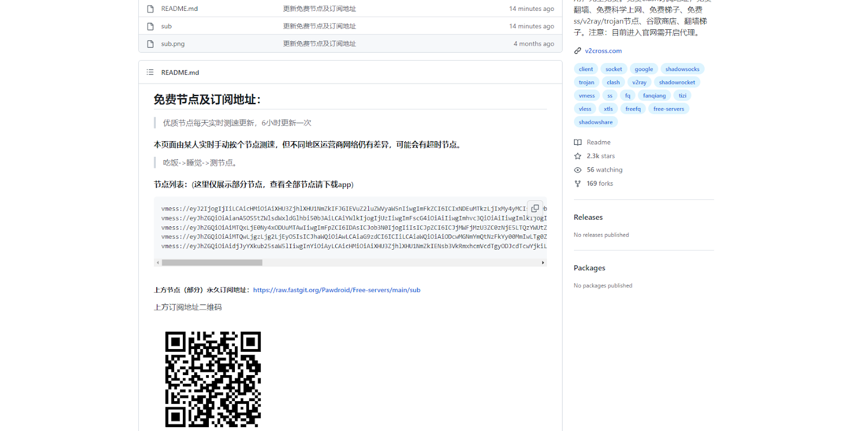Open commit message on sub.png row
Screen dimensions: 868x431
tap(320, 43)
